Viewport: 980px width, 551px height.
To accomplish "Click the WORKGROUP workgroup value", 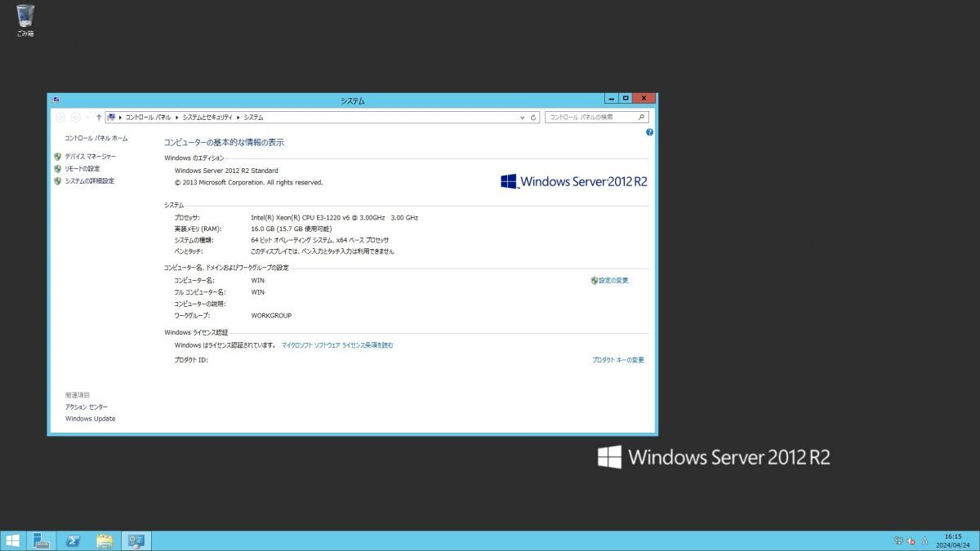I will (271, 315).
